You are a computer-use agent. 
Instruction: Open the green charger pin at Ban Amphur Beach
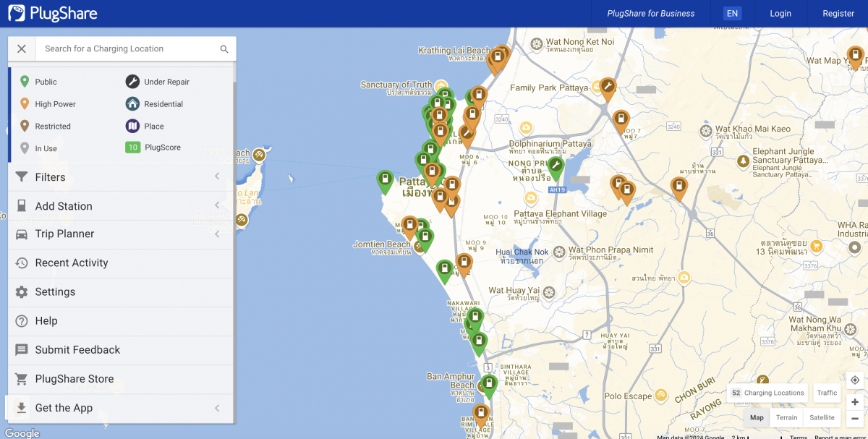click(489, 385)
